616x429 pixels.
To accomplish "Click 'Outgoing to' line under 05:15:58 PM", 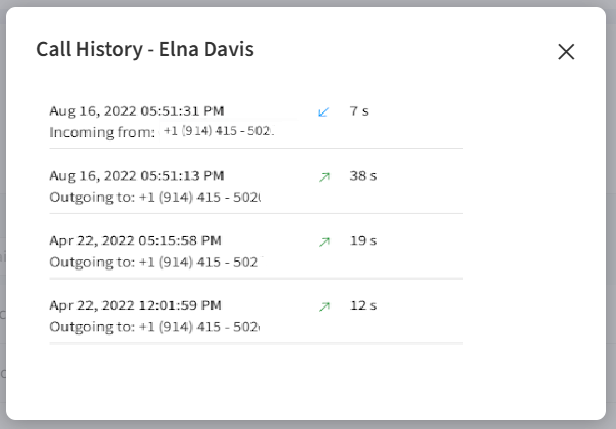I will pyautogui.click(x=153, y=262).
